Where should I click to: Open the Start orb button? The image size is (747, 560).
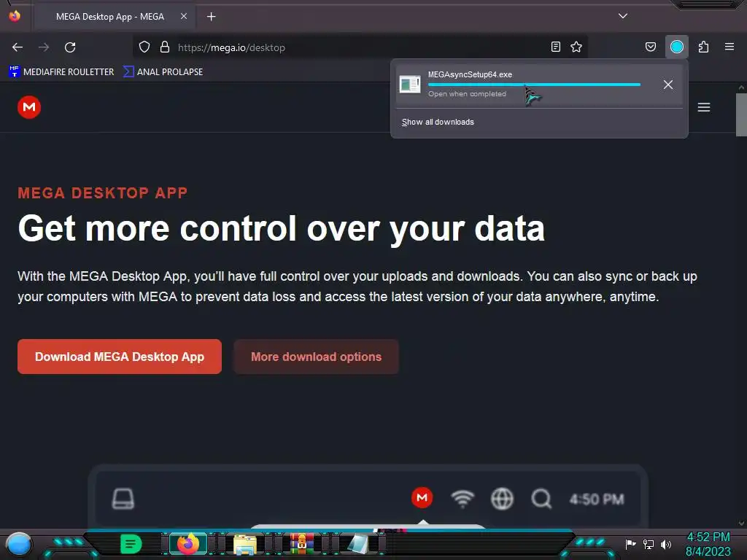19,544
